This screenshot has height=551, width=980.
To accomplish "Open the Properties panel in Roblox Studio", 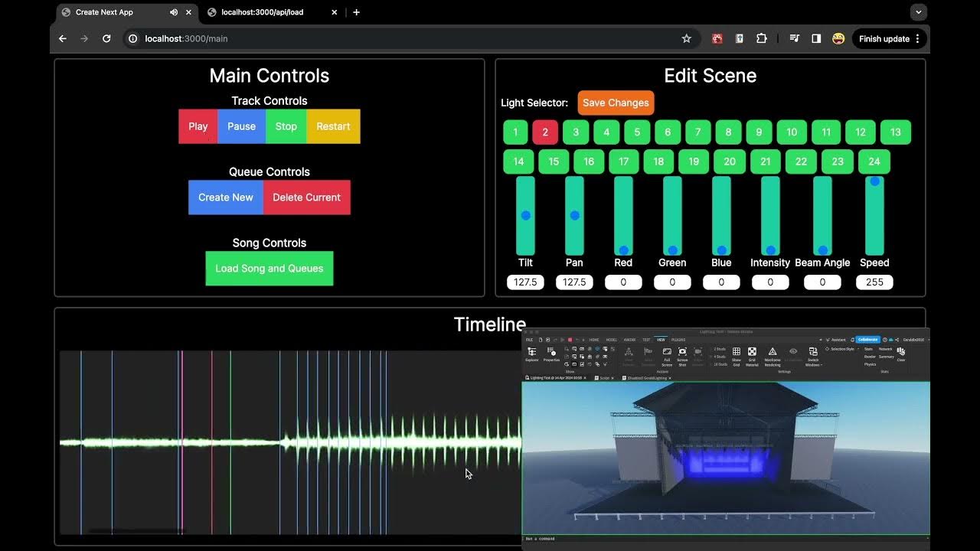I will point(551,352).
